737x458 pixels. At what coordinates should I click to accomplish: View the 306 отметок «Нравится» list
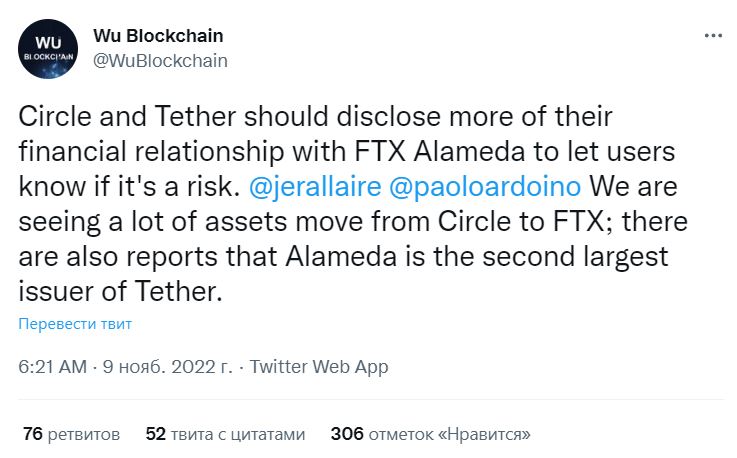[x=431, y=434]
